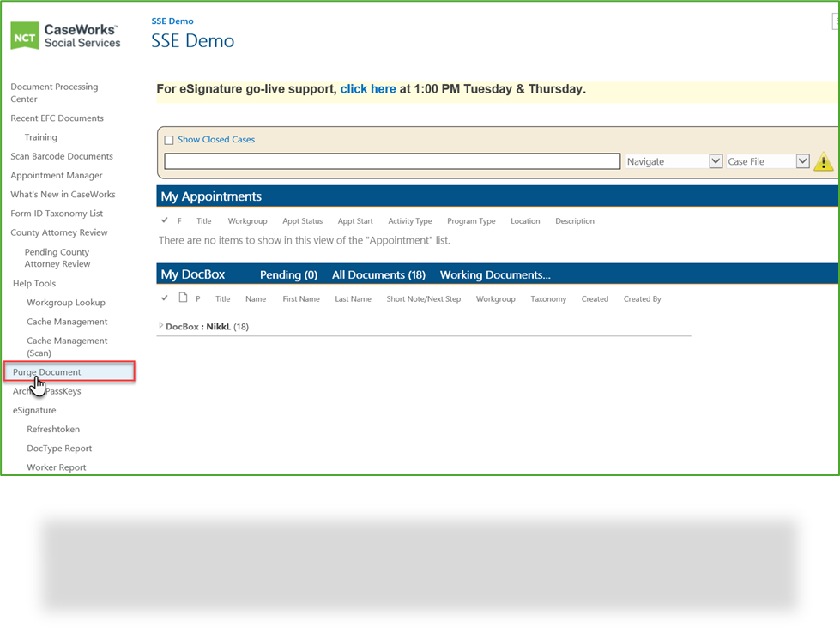The height and width of the screenshot is (633, 840).
Task: Click the F column header in appointments
Action: (179, 220)
